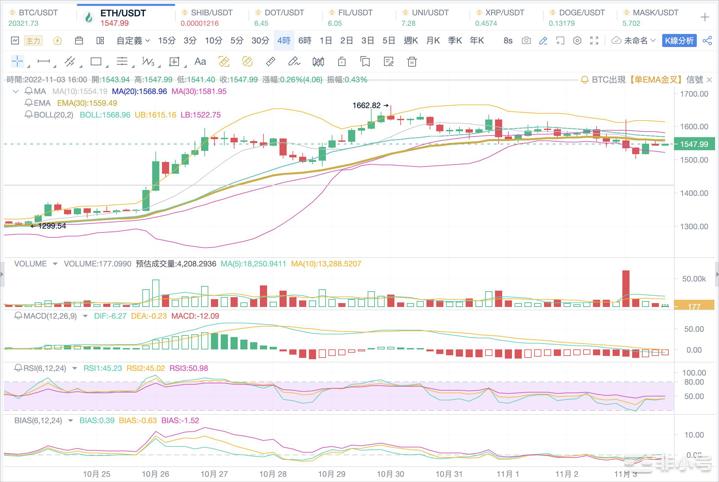Click the 1547.99 current price label

(693, 144)
